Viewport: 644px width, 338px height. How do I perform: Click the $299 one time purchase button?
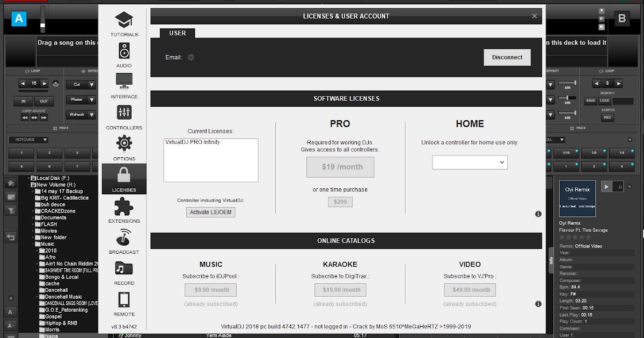[340, 202]
